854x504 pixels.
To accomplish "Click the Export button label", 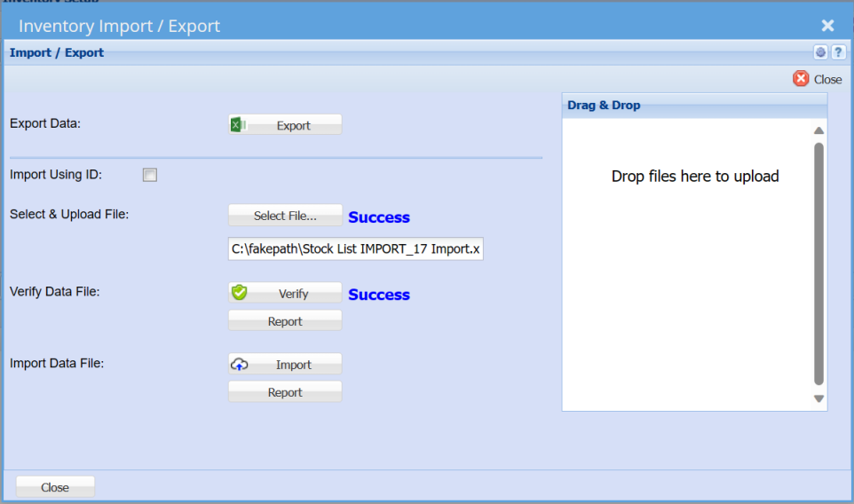I will tap(293, 126).
